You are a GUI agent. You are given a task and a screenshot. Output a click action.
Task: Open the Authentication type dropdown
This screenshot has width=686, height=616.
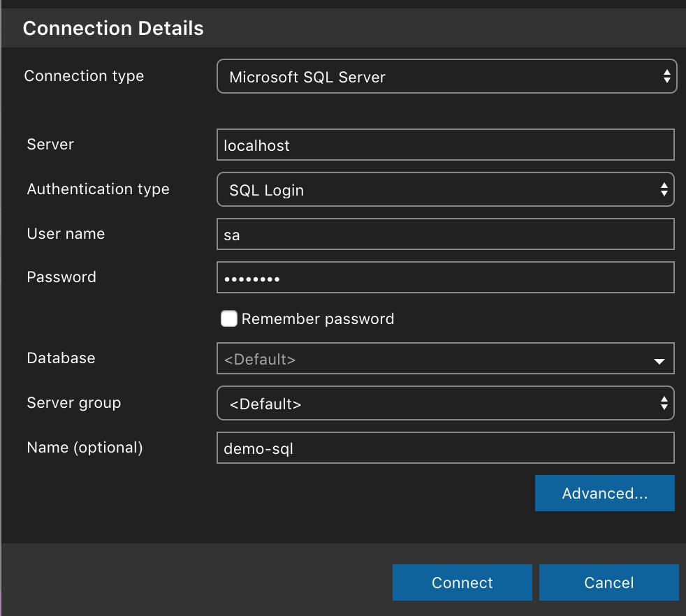pos(446,189)
